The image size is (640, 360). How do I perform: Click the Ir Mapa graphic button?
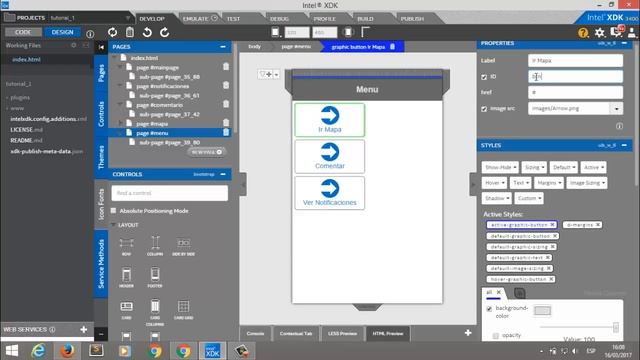coord(329,120)
